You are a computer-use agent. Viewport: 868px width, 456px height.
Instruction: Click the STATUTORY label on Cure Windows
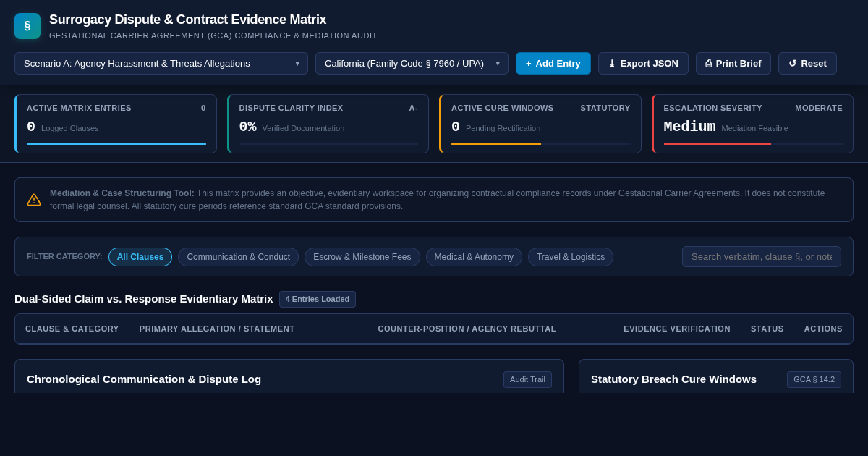(605, 108)
